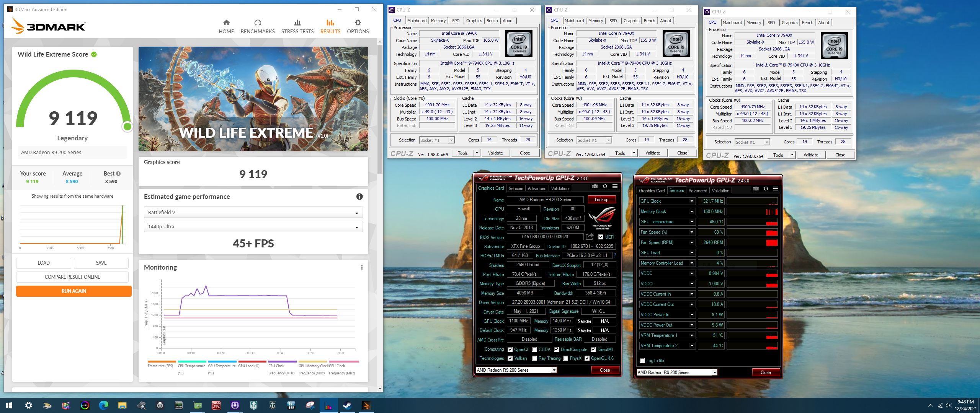The image size is (980, 413).
Task: Open GPU selector in GPU-Z Graphics Card window
Action: 516,370
